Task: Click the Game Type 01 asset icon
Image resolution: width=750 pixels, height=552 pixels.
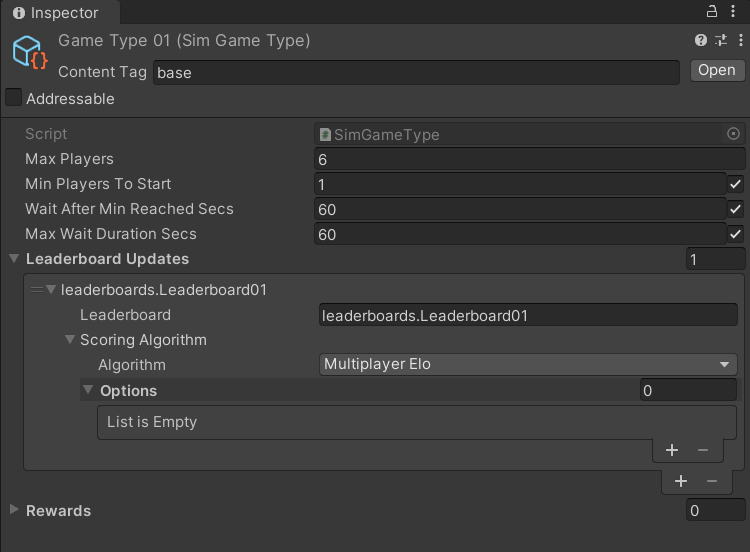Action: [x=30, y=54]
